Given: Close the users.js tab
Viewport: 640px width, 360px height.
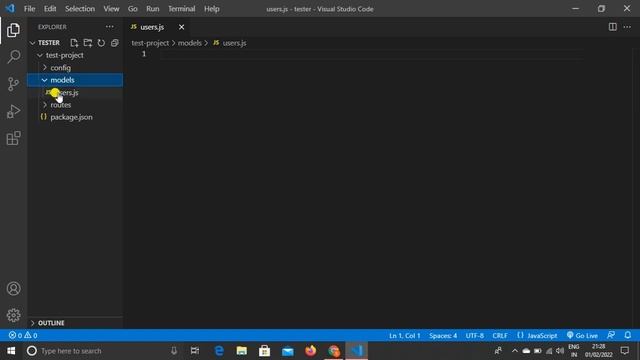Looking at the screenshot, I should (x=181, y=27).
